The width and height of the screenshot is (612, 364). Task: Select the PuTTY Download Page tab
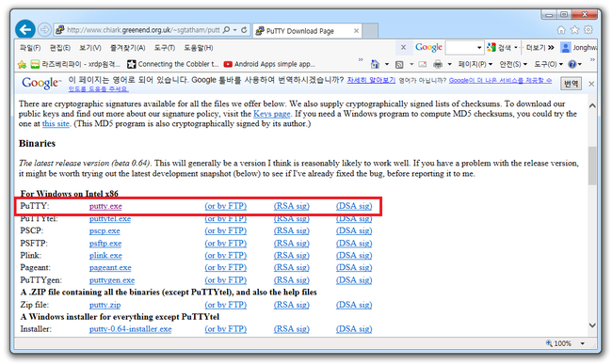[x=308, y=31]
